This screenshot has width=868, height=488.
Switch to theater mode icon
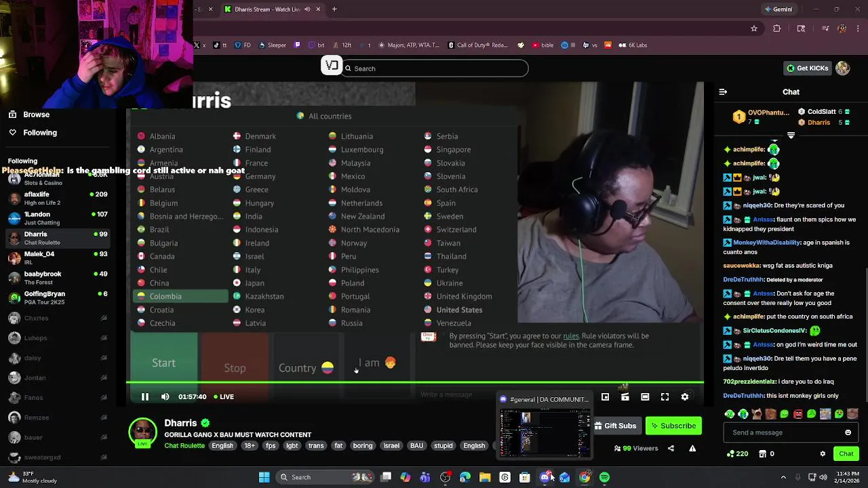click(645, 397)
